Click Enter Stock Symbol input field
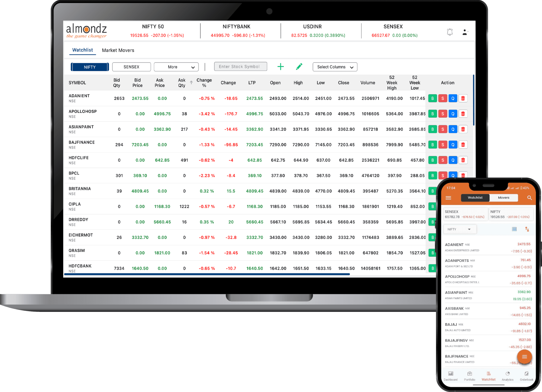Screen dimensions: 542x392 240,67
